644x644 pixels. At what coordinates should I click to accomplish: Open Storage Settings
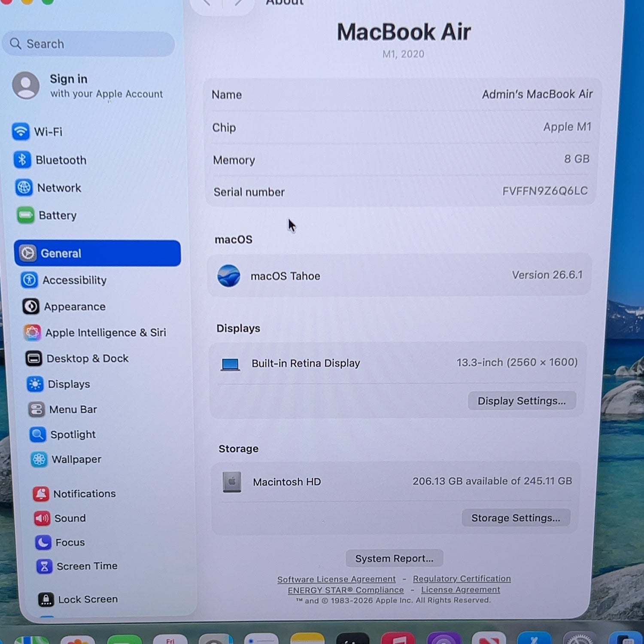pyautogui.click(x=516, y=518)
